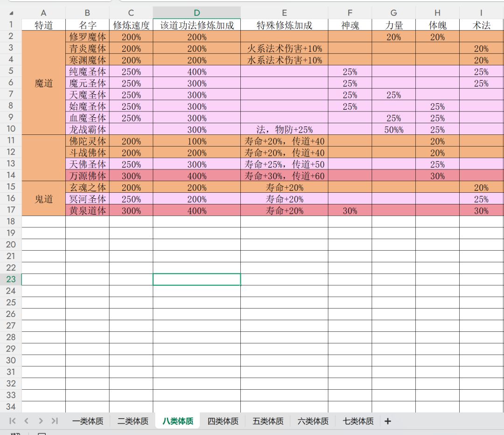This screenshot has width=504, height=435.
Task: Click cell 50%% in 力量 column
Action: [x=393, y=129]
